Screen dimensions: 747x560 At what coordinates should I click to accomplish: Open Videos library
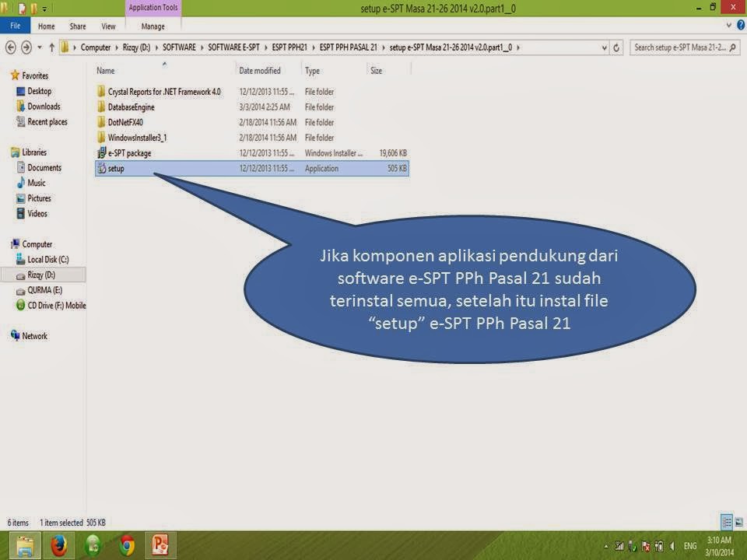pyautogui.click(x=37, y=213)
